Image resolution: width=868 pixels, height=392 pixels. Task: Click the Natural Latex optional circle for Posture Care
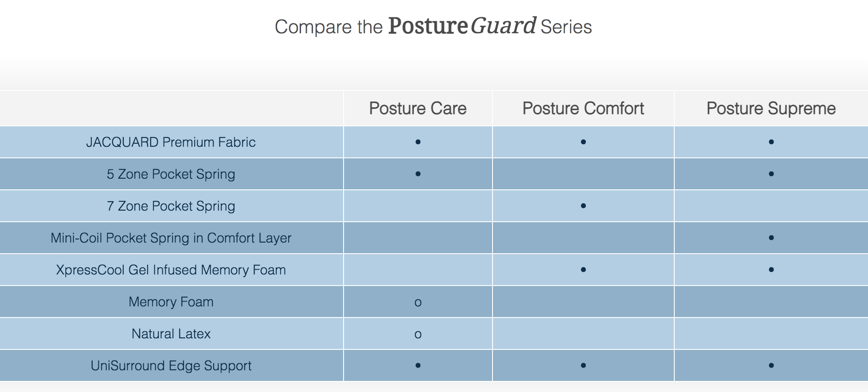click(418, 335)
